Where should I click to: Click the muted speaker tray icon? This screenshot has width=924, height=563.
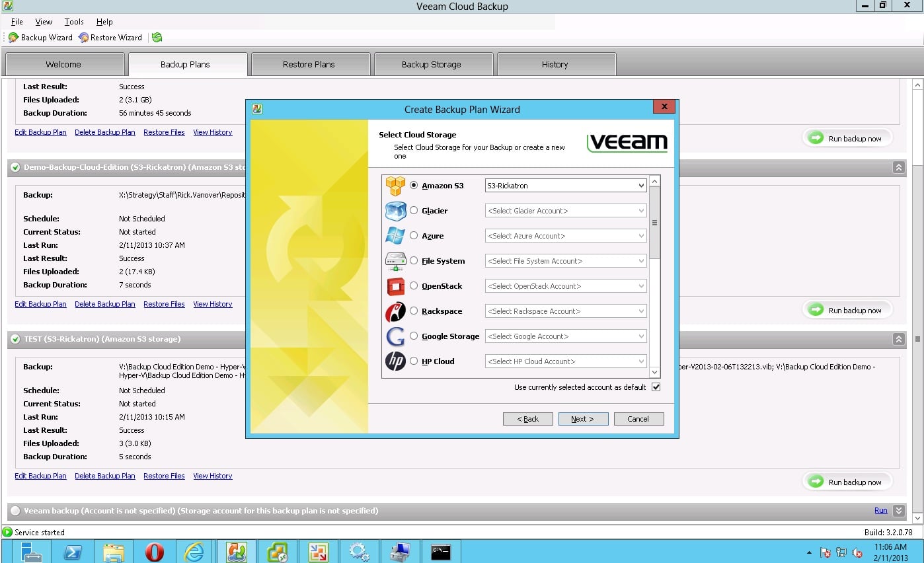pos(858,552)
